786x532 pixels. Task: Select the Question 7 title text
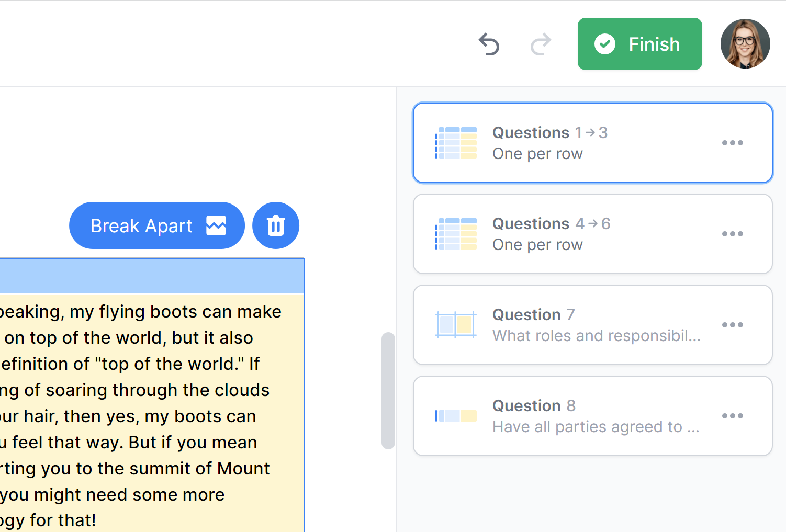533,315
